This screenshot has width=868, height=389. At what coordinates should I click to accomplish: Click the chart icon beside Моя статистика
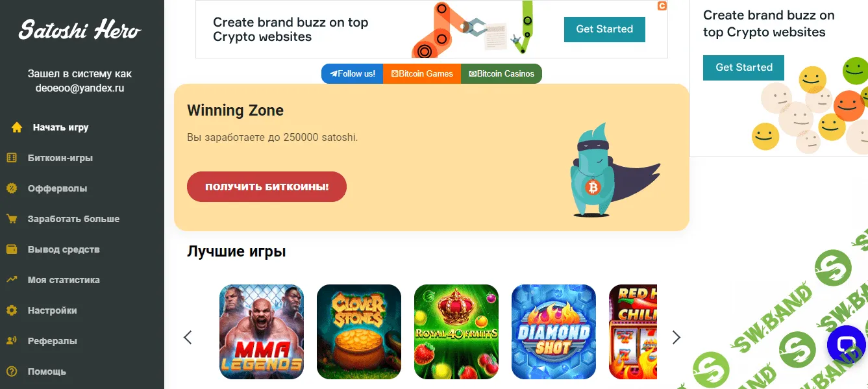[x=12, y=280]
